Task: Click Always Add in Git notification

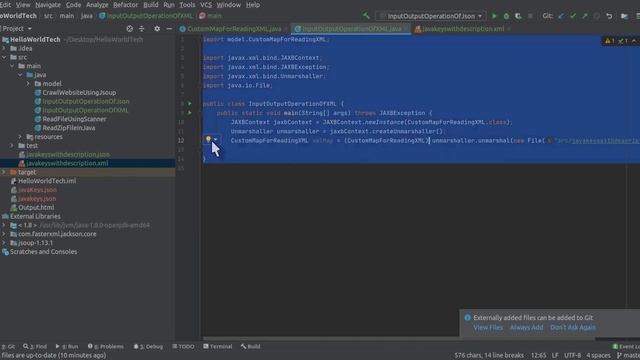Action: coord(526,327)
